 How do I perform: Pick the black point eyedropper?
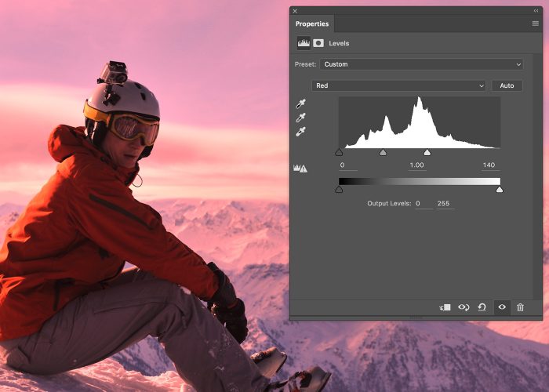pyautogui.click(x=300, y=103)
